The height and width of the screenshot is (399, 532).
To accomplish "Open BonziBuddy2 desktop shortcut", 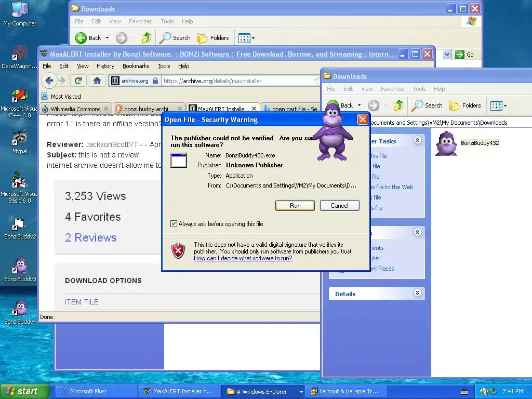I will [19, 228].
